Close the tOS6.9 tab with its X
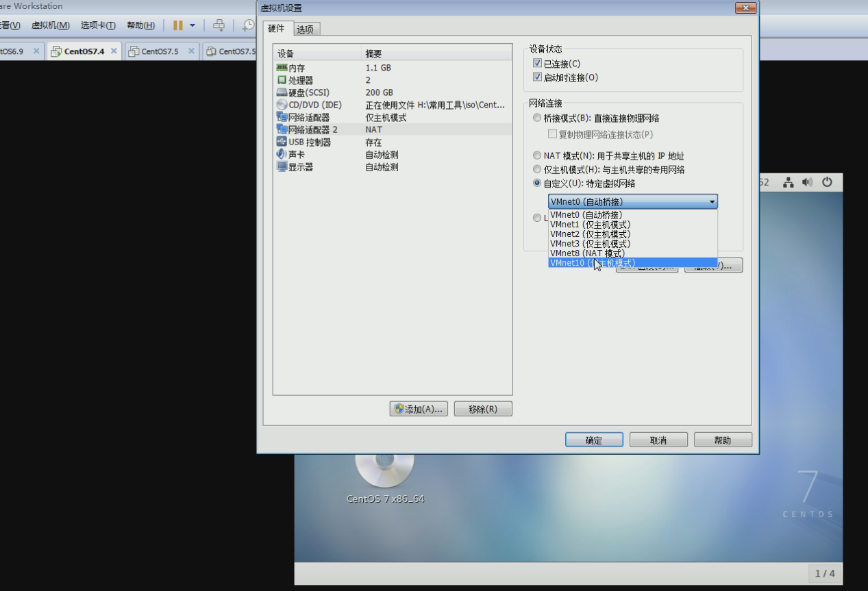868x591 pixels. [36, 51]
